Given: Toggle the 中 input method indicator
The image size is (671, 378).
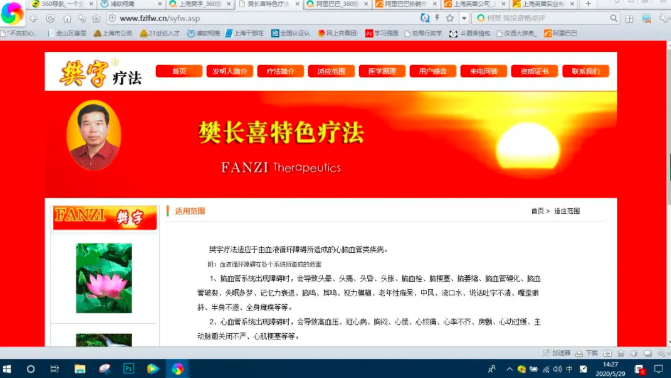Looking at the screenshot, I should [569, 369].
